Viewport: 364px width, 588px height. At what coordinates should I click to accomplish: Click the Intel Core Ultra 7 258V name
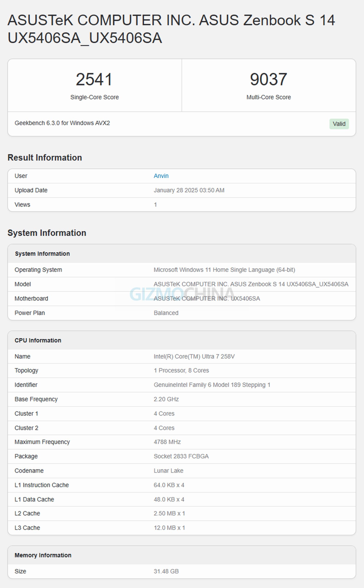coord(194,356)
